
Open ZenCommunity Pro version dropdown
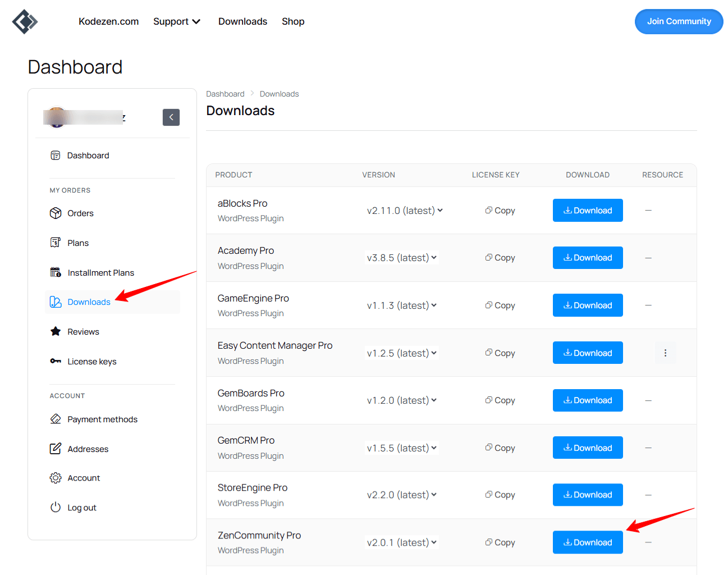coord(402,542)
